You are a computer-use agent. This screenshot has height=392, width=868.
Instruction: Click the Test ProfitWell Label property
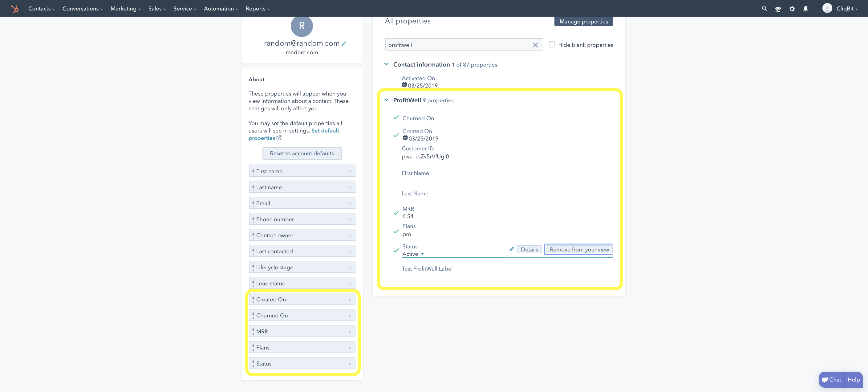[x=427, y=269]
